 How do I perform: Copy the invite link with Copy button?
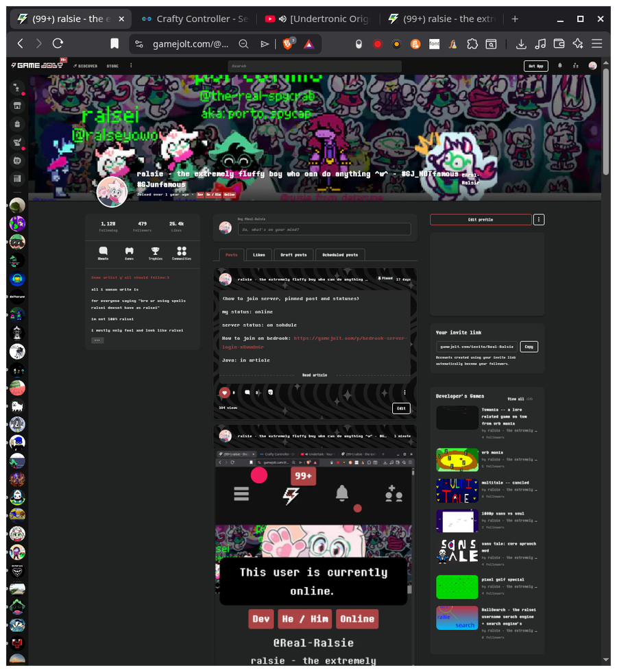[529, 347]
